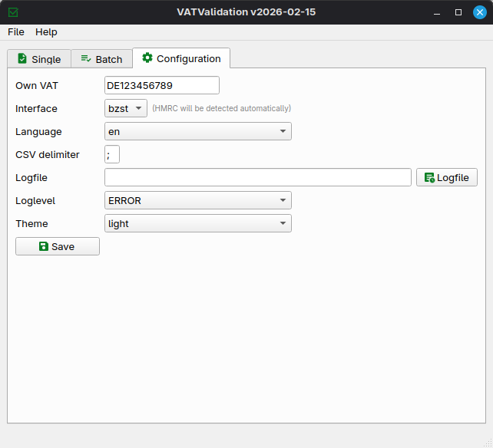493x448 pixels.
Task: Click the Single tab document icon
Action: (22, 59)
